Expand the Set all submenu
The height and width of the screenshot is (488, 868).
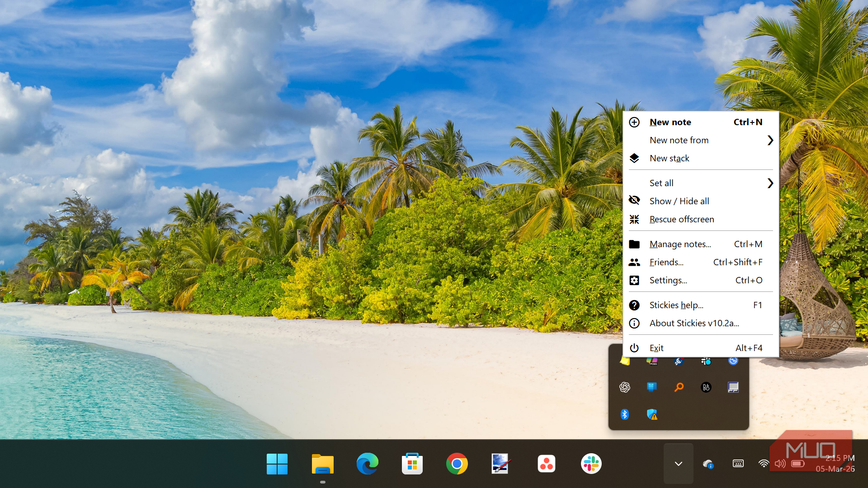700,183
